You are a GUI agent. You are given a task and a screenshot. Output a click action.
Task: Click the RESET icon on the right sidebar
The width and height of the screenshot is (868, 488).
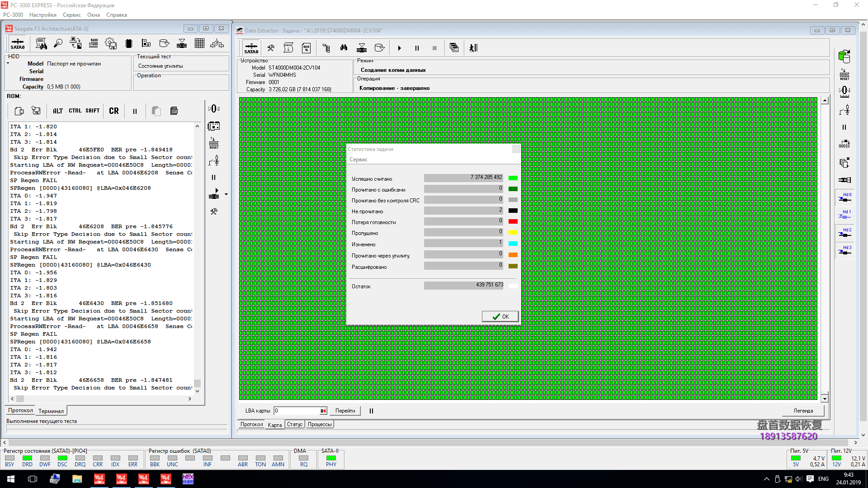(844, 75)
